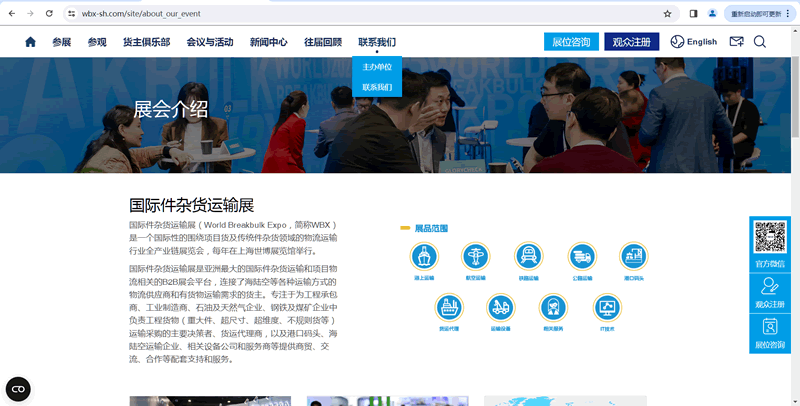Click the mail subscribe envelope icon
Viewport: 800px width, 406px height.
pos(736,42)
